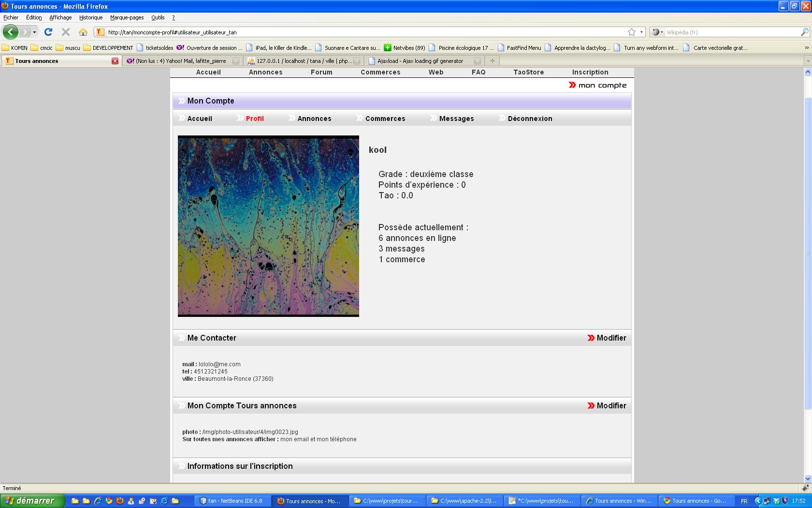List all tabs with the tab-bar dropdown

[x=807, y=61]
